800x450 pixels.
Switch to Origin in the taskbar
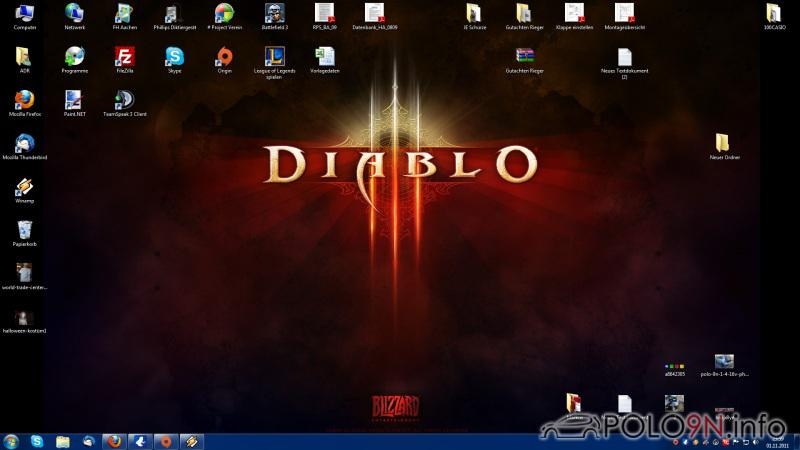tap(166, 441)
